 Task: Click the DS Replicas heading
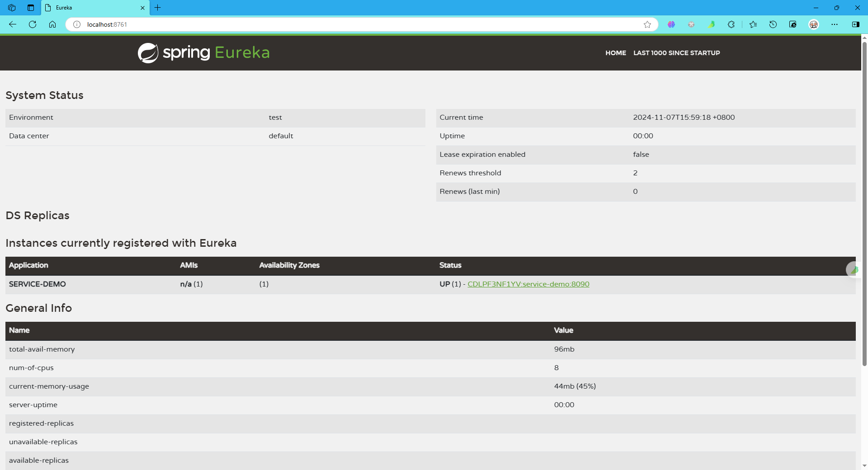(38, 216)
